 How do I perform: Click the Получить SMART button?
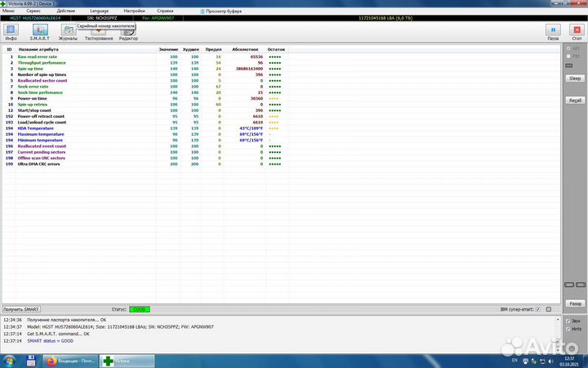[21, 309]
